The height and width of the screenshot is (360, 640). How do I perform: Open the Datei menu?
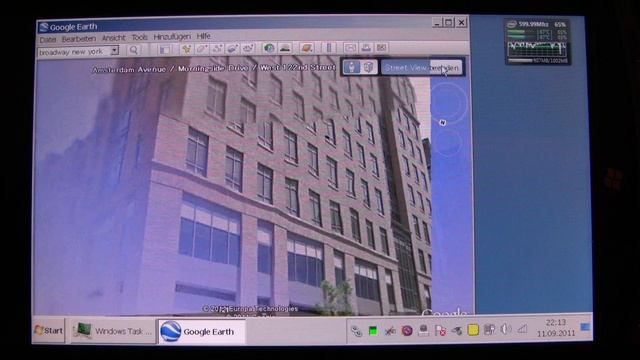coord(48,39)
